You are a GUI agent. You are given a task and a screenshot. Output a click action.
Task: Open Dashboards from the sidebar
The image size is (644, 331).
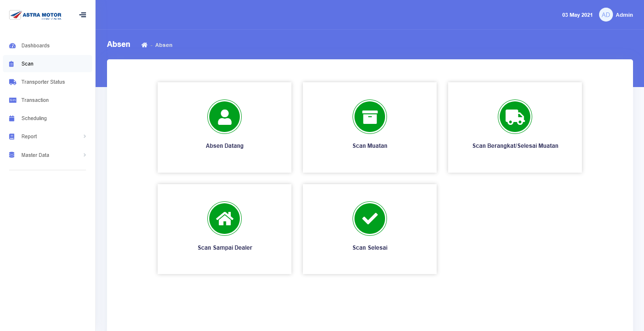tap(35, 45)
